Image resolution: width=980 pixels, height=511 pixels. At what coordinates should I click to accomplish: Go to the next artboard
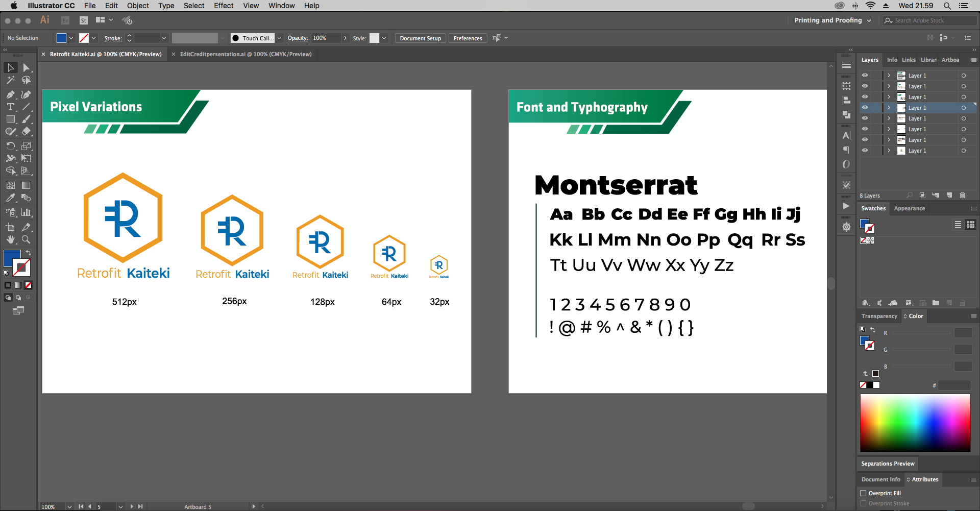[132, 507]
